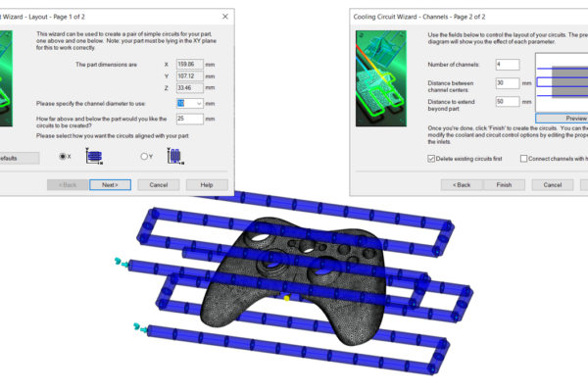Cancel the Layout wizard page
The width and height of the screenshot is (588, 392).
[x=158, y=185]
